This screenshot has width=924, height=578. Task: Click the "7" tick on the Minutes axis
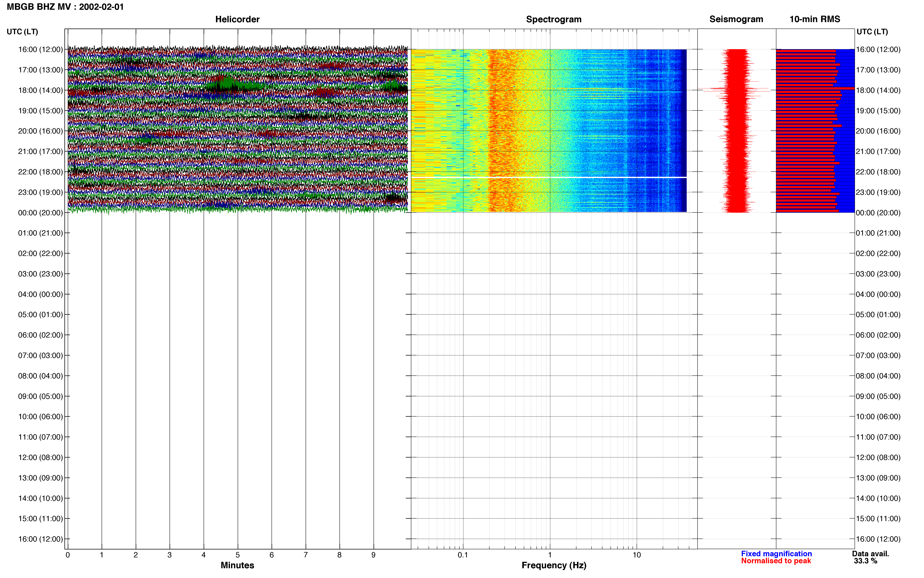point(306,555)
